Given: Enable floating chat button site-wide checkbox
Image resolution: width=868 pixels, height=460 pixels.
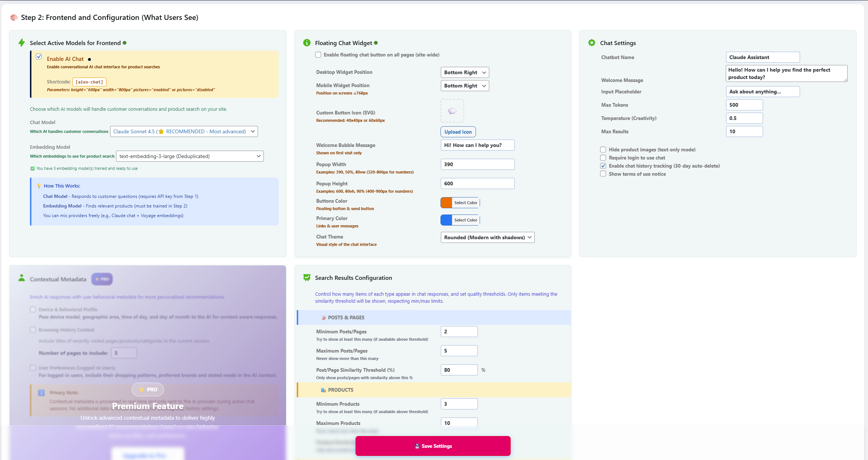Looking at the screenshot, I should point(318,55).
